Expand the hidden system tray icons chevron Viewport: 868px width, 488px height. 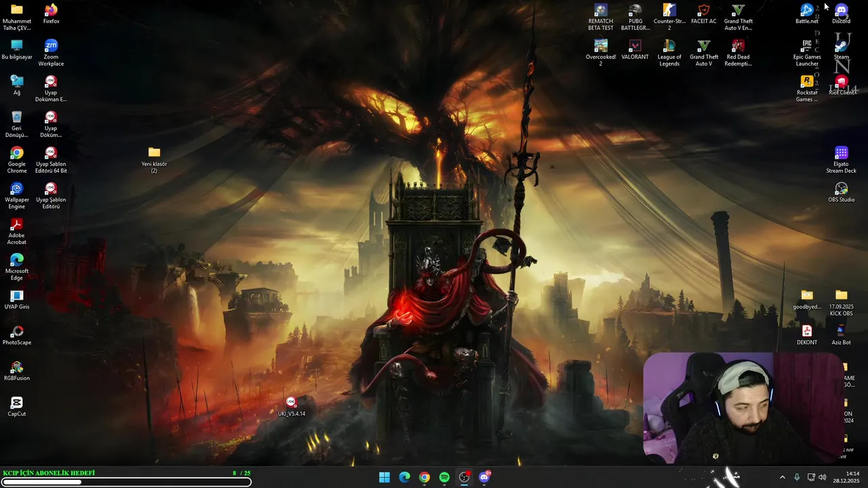(782, 477)
